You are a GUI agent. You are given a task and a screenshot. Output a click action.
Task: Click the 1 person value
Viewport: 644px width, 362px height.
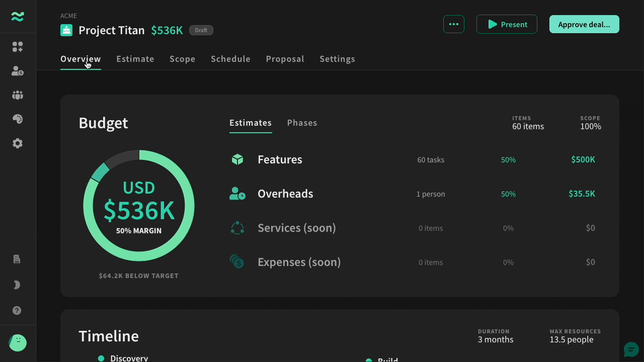pyautogui.click(x=431, y=194)
